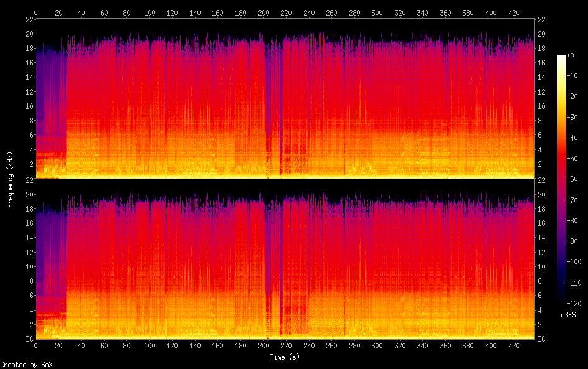
Task: Click the "DC" label at bottom left
Action: pyautogui.click(x=28, y=339)
